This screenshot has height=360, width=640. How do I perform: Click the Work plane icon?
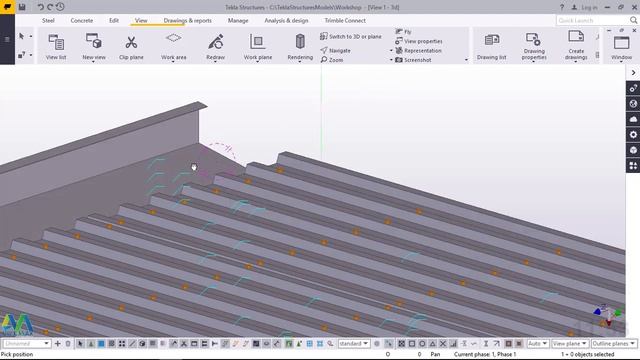[258, 42]
